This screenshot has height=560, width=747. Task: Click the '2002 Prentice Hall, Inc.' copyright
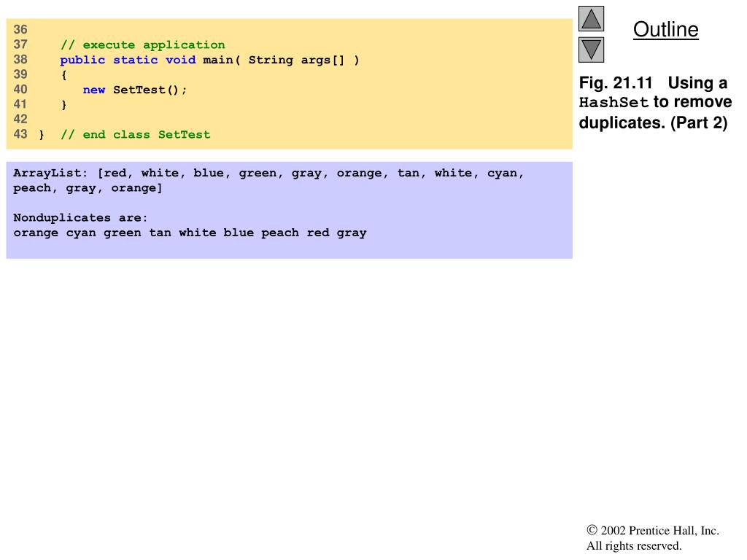click(x=653, y=531)
